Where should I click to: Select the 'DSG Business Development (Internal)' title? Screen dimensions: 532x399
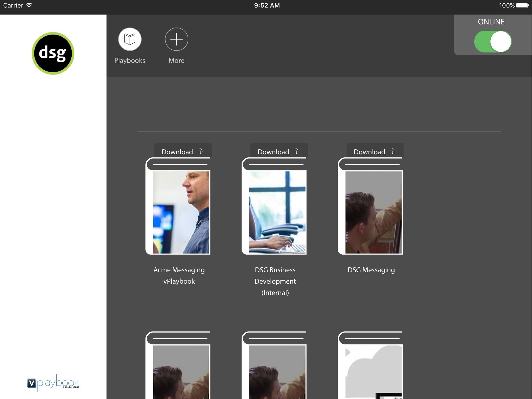275,281
